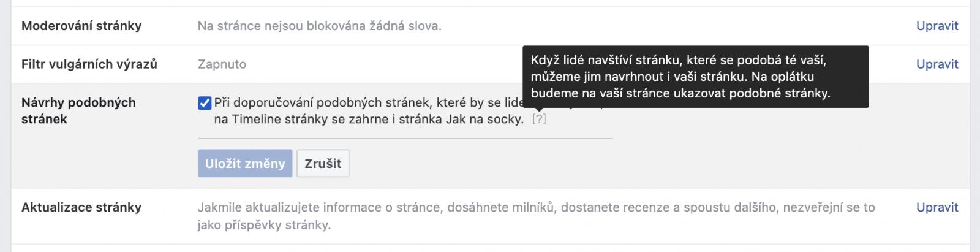Click the Zrušit button

[x=323, y=164]
